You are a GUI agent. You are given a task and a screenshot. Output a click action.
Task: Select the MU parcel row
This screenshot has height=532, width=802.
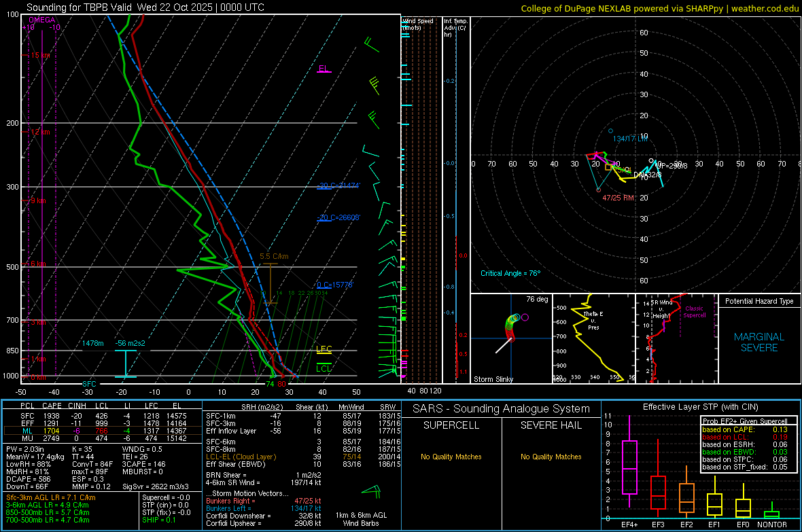point(103,438)
